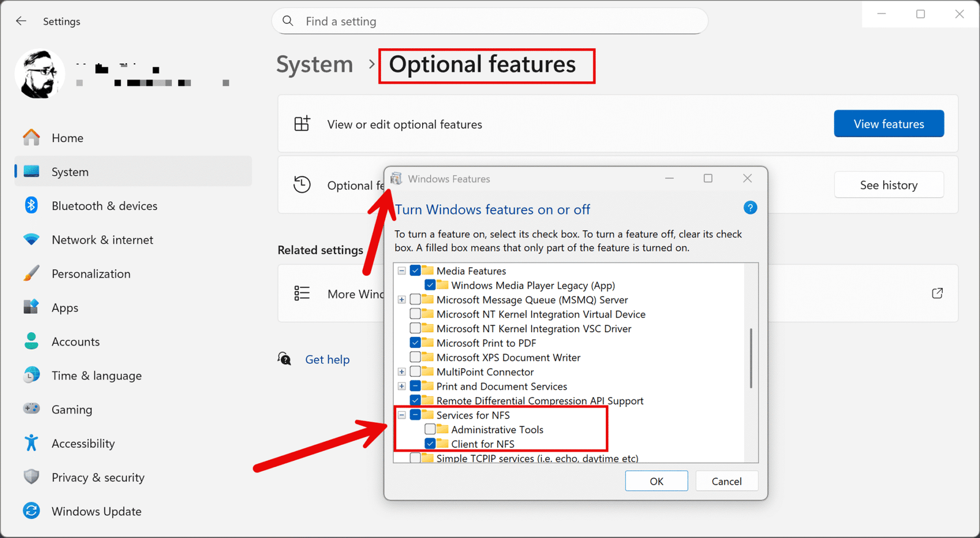The width and height of the screenshot is (980, 538).
Task: Toggle the MultiPoint Connector checkbox
Action: (415, 371)
